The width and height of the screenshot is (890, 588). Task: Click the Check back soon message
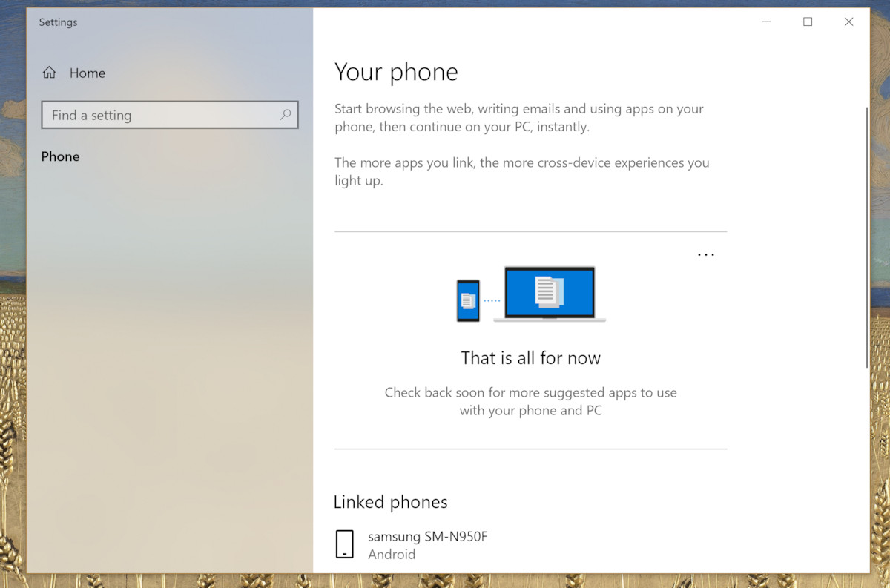tap(531, 401)
